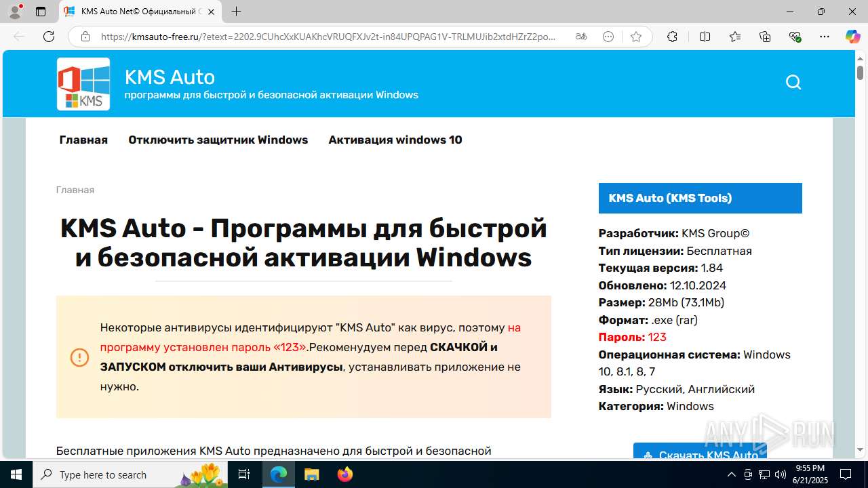Click the 'Категория: Windows' line

click(x=656, y=406)
